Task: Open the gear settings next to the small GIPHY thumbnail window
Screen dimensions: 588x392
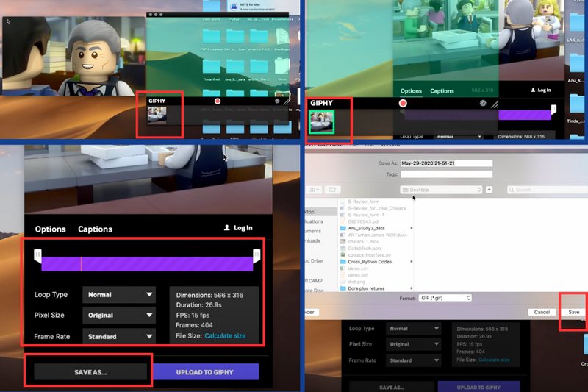Action: point(277,101)
